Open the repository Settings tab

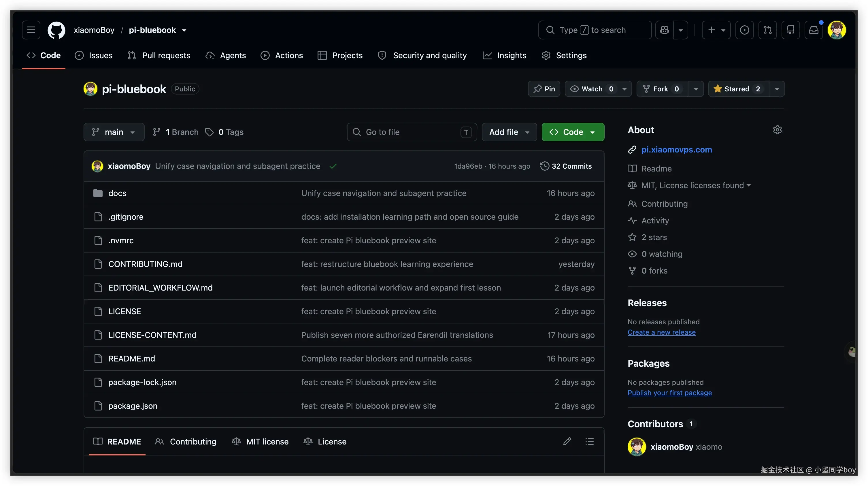[564, 55]
